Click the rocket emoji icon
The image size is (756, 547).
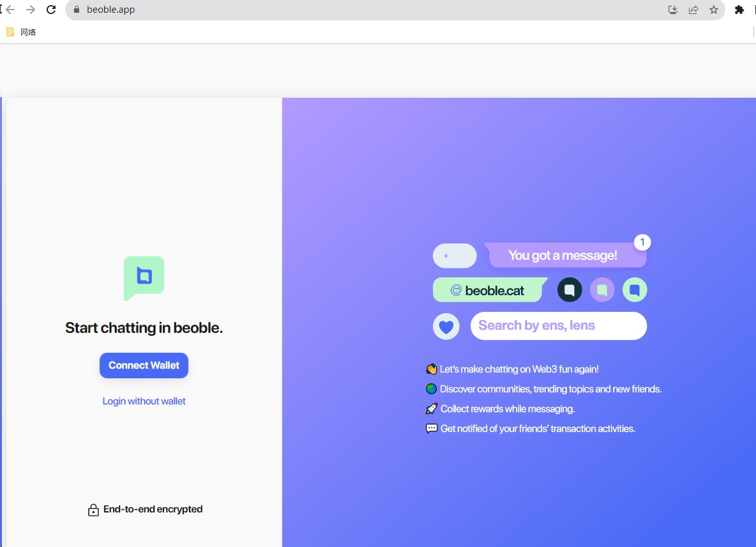click(x=431, y=408)
